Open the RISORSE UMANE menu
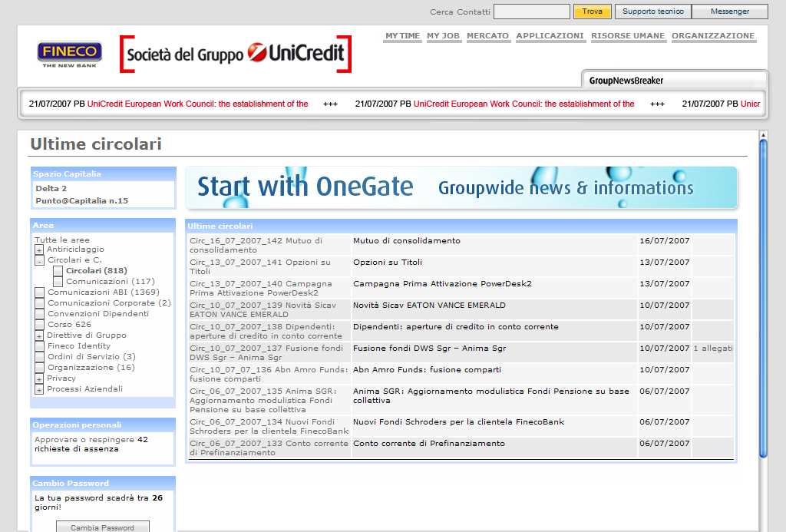 pyautogui.click(x=627, y=36)
